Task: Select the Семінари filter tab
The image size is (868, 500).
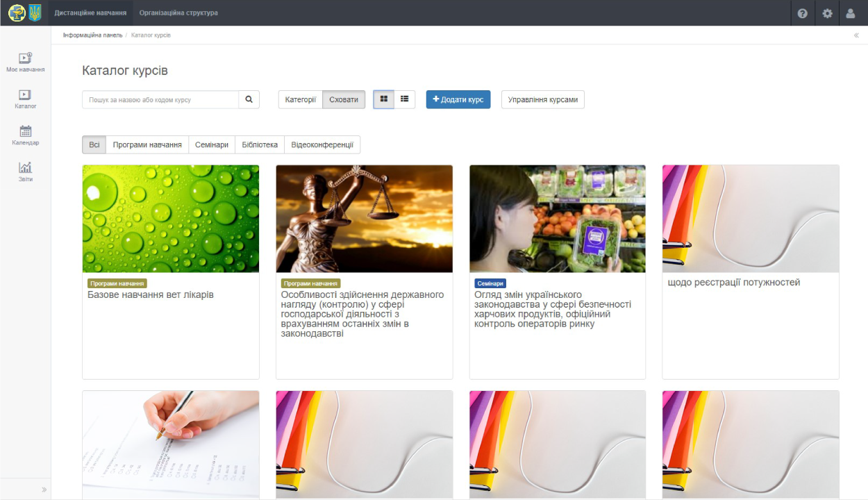Action: tap(212, 144)
